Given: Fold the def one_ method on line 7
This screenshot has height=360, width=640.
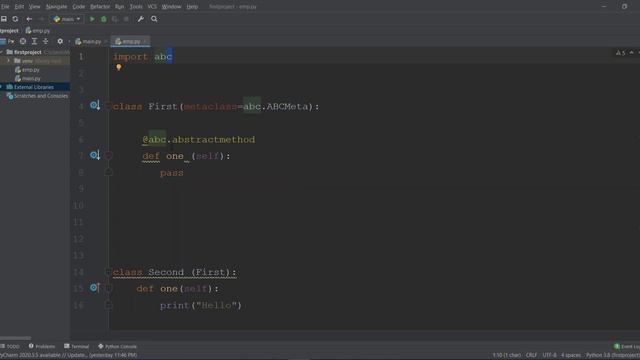Looking at the screenshot, I should coord(108,156).
